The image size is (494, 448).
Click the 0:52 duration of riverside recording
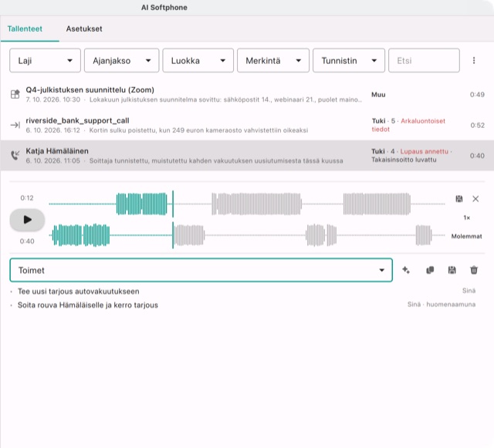click(477, 126)
